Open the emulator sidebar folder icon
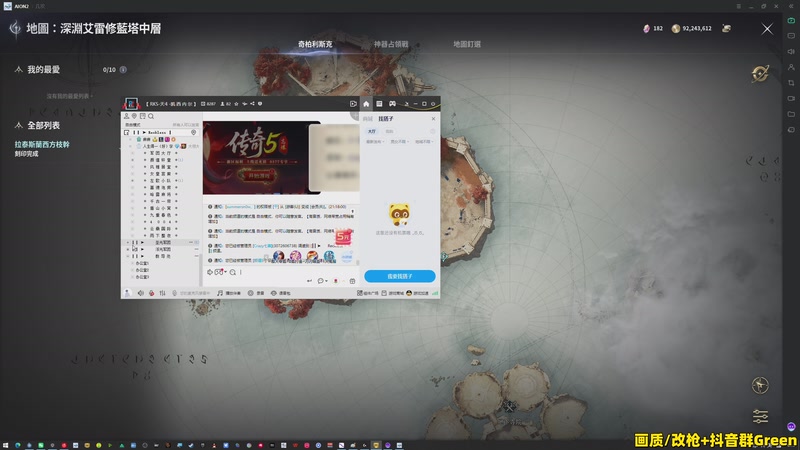The width and height of the screenshot is (800, 450). [791, 114]
